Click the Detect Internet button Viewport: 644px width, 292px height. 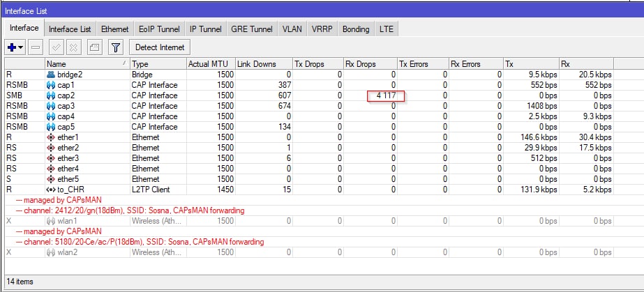point(160,47)
